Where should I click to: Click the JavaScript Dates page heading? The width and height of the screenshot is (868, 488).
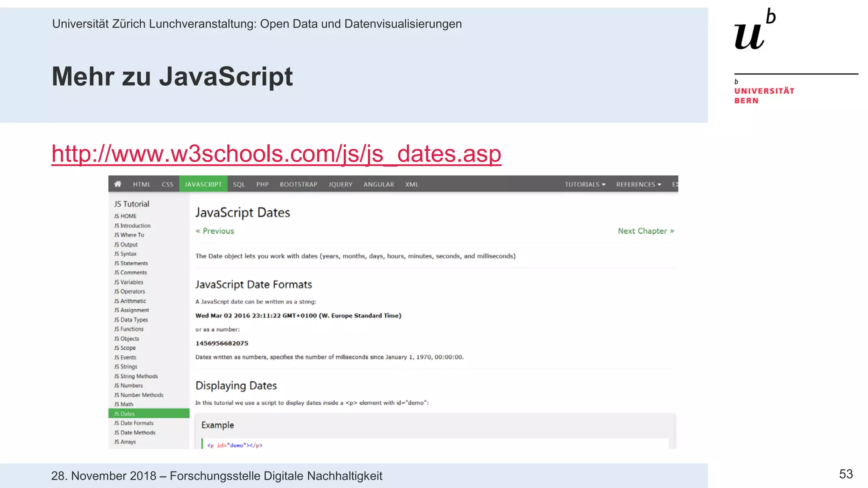242,212
